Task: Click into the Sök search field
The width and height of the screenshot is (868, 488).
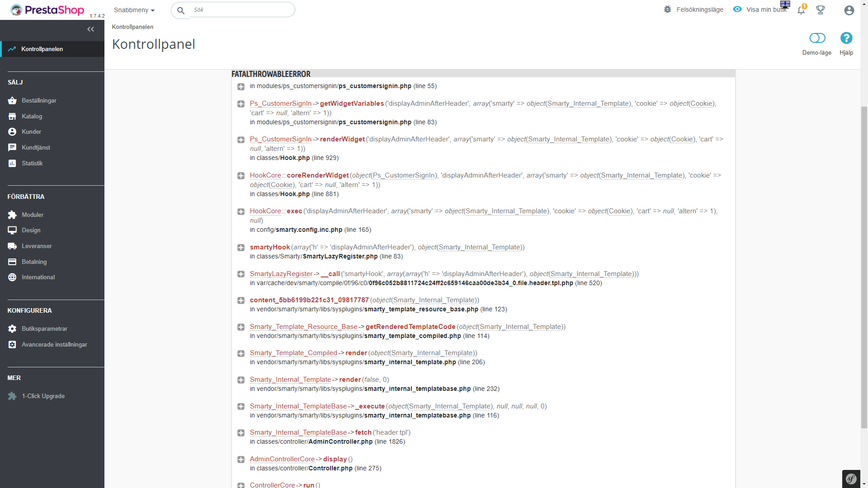Action: (242, 10)
